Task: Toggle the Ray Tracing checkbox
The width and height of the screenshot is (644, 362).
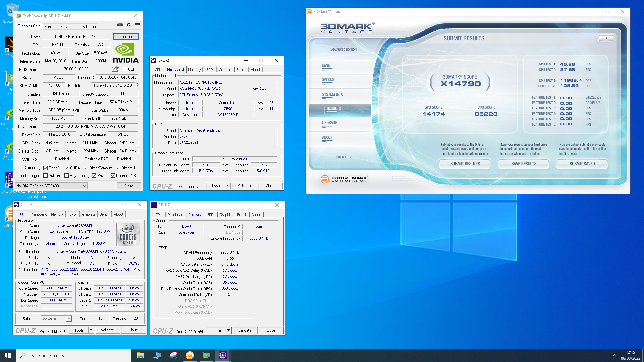Action: click(x=66, y=175)
